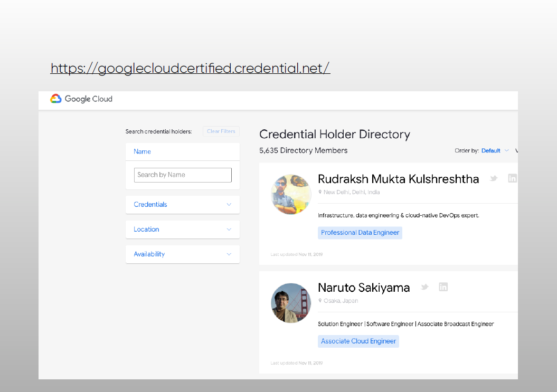Focus the Search by Name field
Image resolution: width=557 pixels, height=392 pixels.
pos(183,175)
